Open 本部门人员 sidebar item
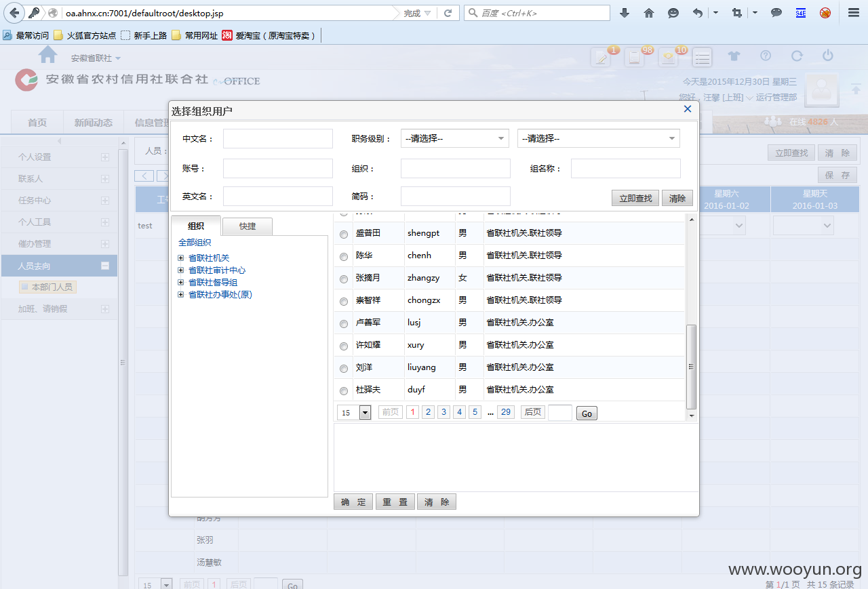The height and width of the screenshot is (589, 868). tap(47, 287)
